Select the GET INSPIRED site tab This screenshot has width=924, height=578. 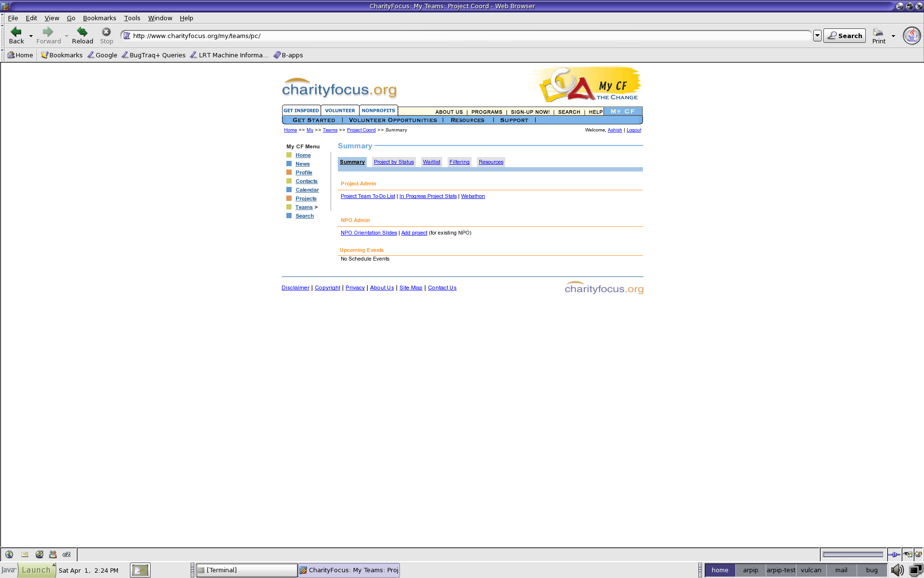[301, 110]
